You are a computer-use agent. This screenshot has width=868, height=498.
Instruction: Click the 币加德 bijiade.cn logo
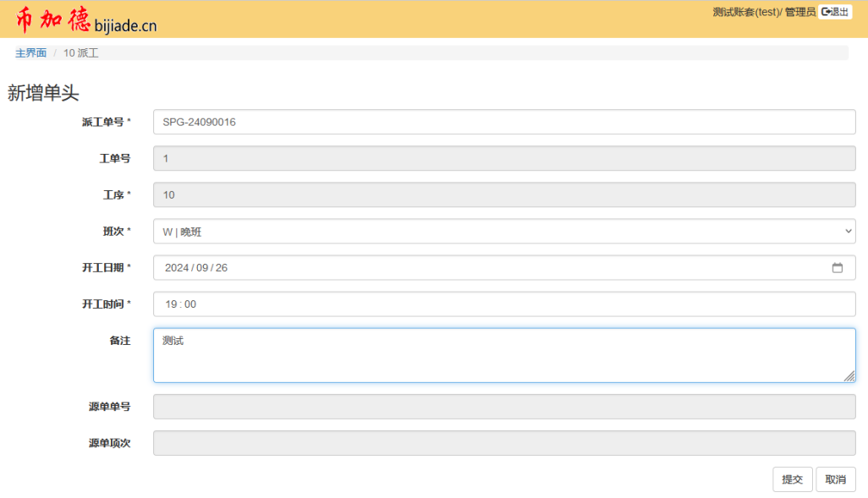(86, 21)
